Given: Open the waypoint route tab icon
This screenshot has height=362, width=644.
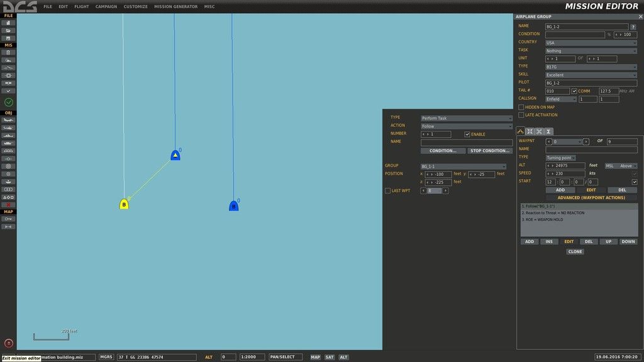Looking at the screenshot, I should (520, 131).
